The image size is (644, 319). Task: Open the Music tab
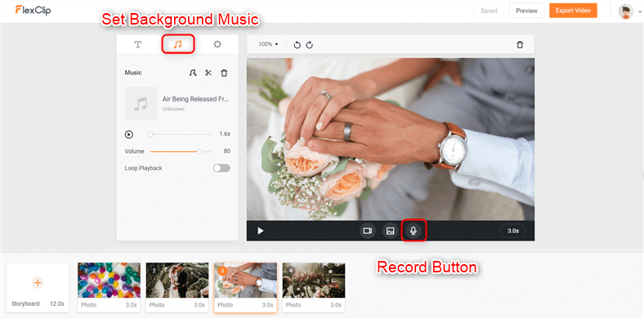click(178, 44)
